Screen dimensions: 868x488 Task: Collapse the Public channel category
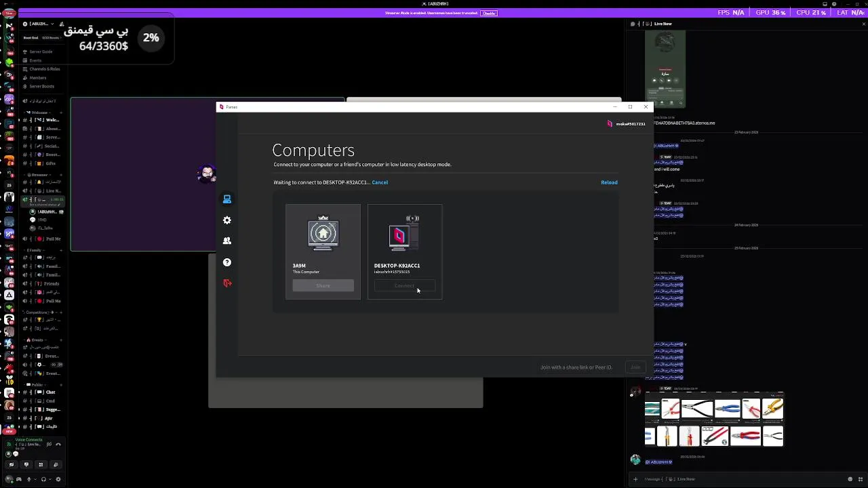[37, 385]
